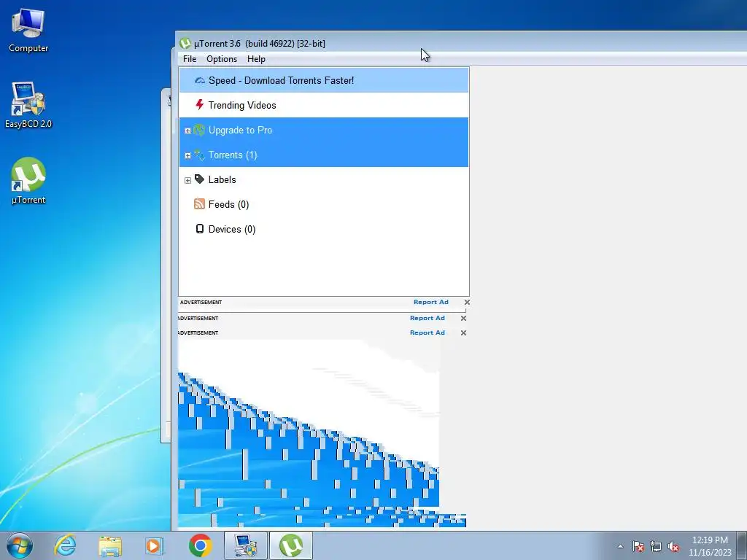Open the Options menu

click(x=222, y=59)
